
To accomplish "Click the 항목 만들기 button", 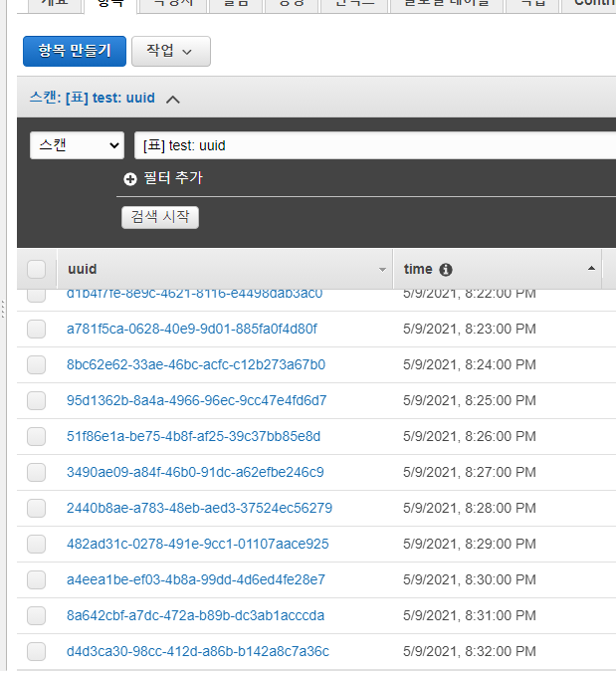I will pos(74,51).
